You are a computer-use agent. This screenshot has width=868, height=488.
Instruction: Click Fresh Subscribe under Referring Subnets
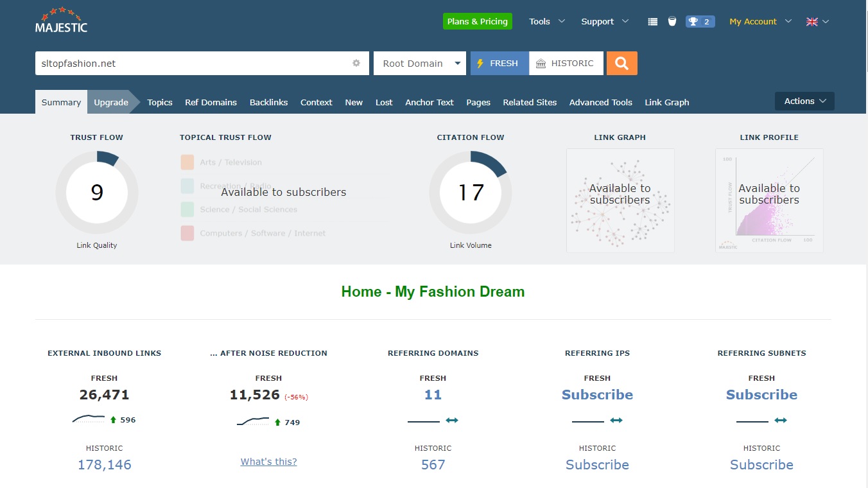click(x=761, y=395)
